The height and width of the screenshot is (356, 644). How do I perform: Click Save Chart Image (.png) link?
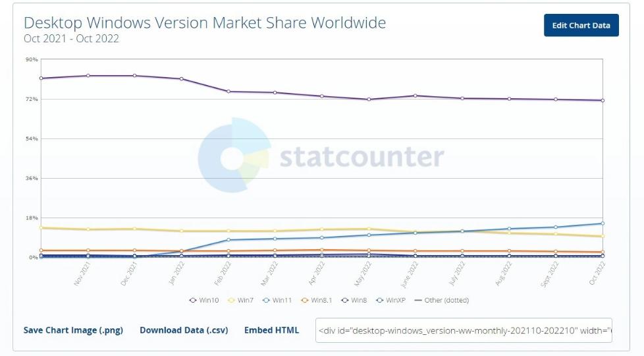pos(73,330)
